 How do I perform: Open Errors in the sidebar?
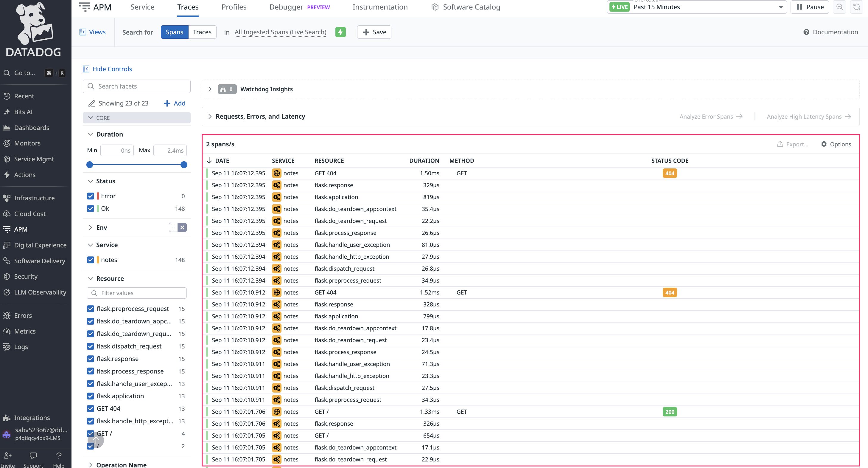click(x=23, y=316)
